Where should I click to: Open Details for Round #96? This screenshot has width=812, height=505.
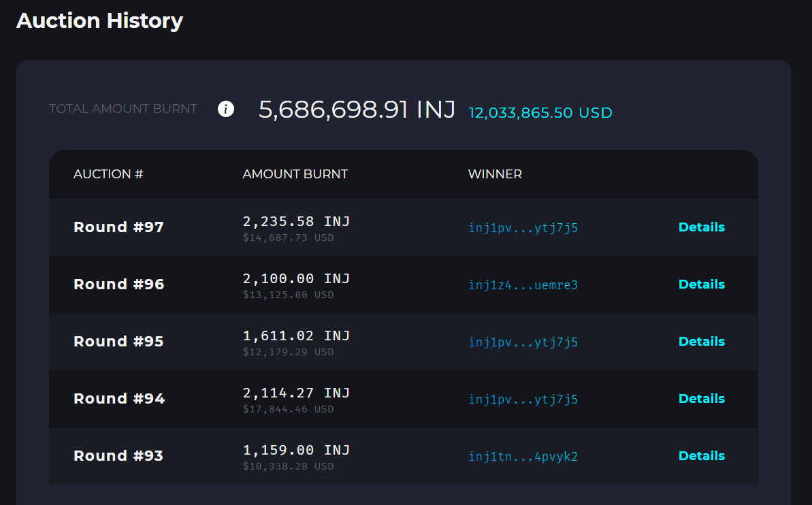click(x=701, y=284)
